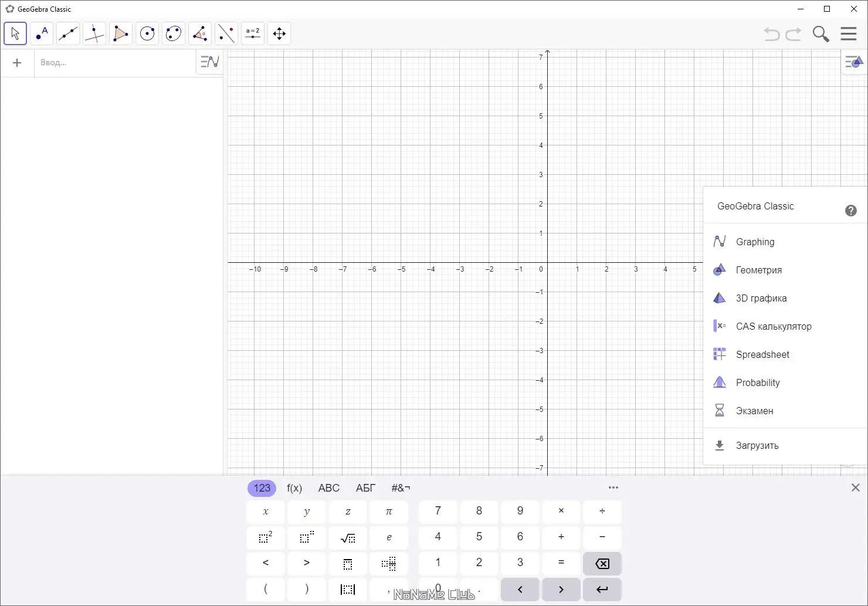
Task: Select the Move arrow tool
Action: 15,33
